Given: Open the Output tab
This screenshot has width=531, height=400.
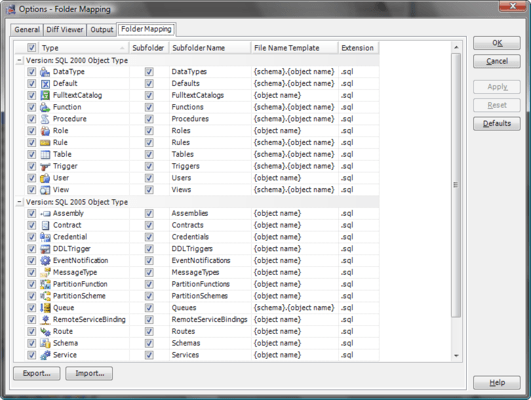Looking at the screenshot, I should [x=102, y=30].
